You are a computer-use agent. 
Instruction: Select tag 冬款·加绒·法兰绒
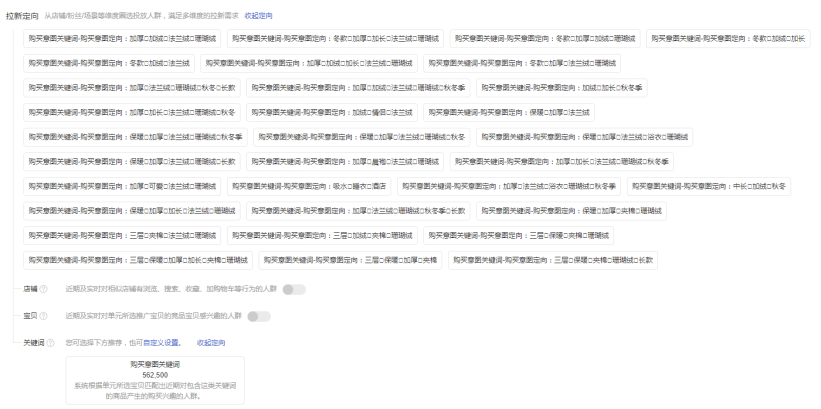[x=109, y=63]
